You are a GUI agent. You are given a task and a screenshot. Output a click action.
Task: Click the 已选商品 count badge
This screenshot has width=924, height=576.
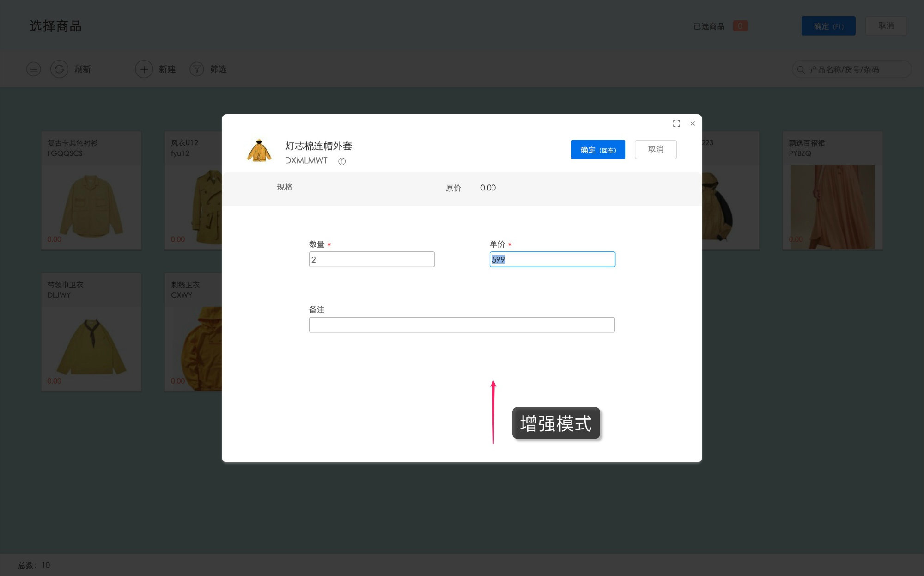[740, 26]
